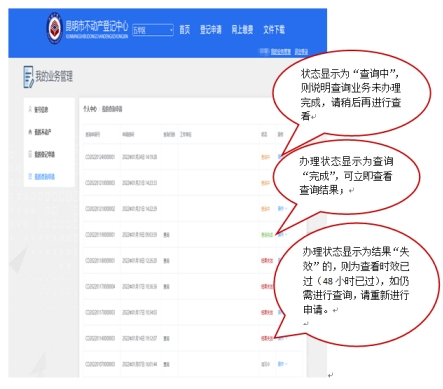Viewport: 443px width, 389px height.
Task: Click the 个人中心 breadcrumb link
Action: (x=90, y=109)
